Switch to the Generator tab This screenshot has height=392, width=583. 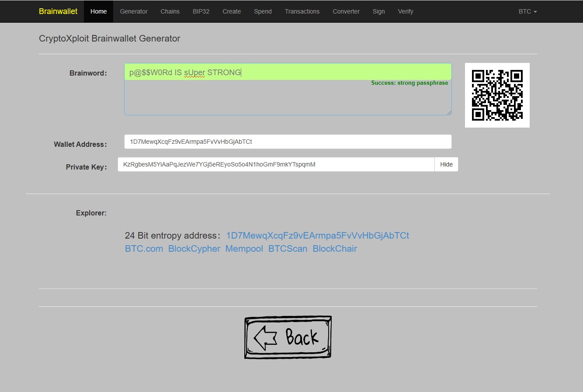pos(134,11)
